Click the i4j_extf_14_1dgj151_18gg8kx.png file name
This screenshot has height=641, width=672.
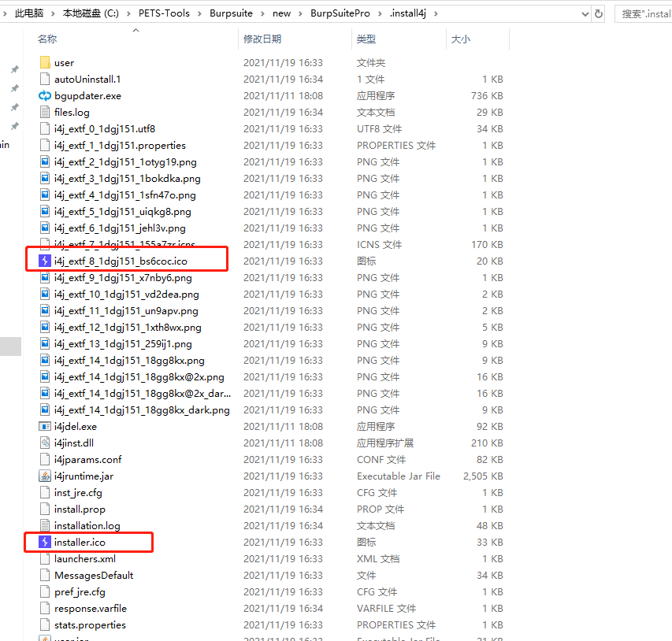tap(129, 361)
